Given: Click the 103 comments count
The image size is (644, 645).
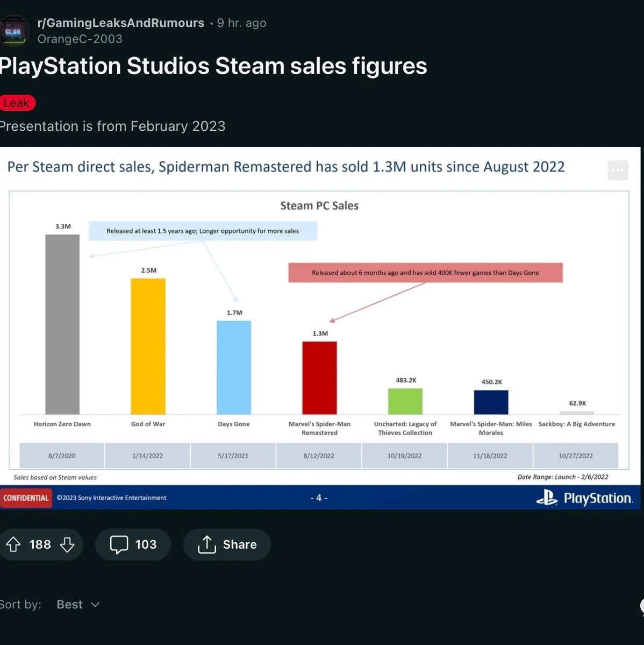Looking at the screenshot, I should click(x=146, y=544).
